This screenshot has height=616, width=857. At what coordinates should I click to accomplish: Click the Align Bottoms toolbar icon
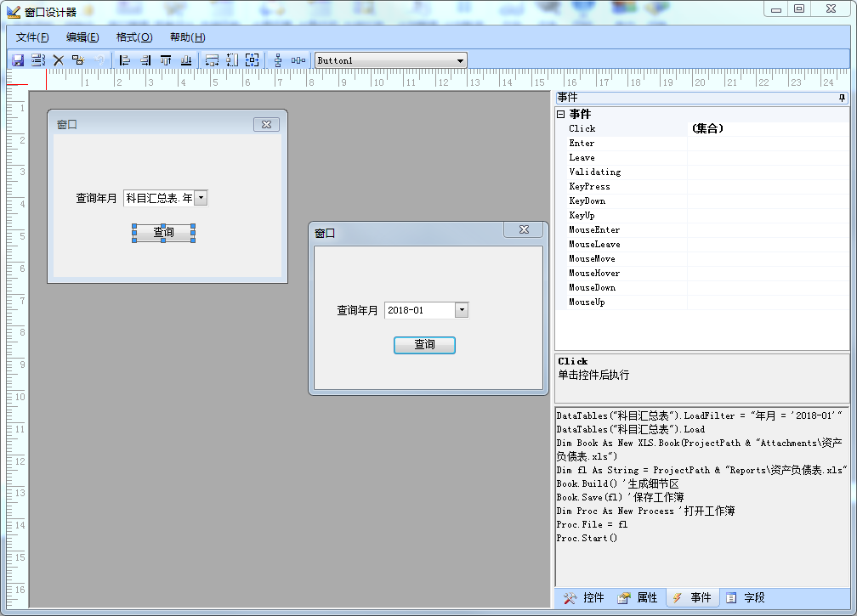(186, 60)
